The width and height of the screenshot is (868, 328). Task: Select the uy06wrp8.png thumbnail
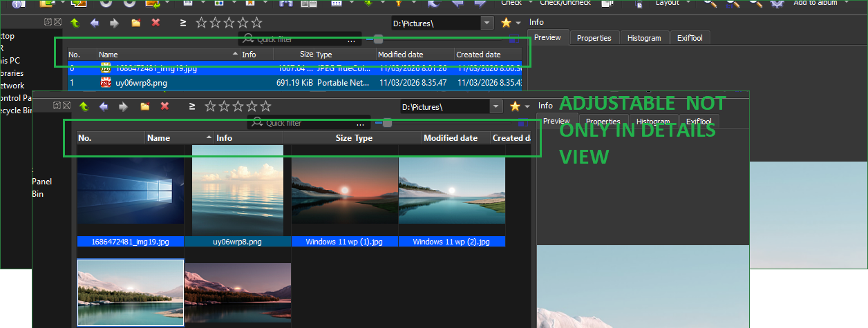(x=238, y=195)
